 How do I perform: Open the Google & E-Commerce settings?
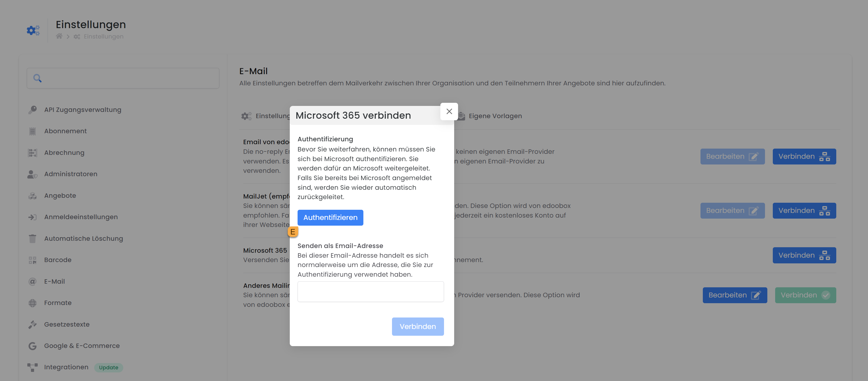81,346
